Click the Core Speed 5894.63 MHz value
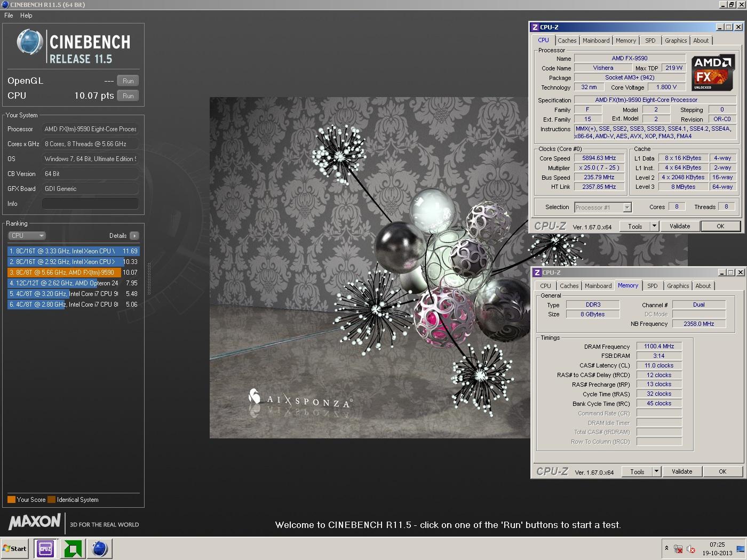Viewport: 747px width, 560px height. [599, 158]
